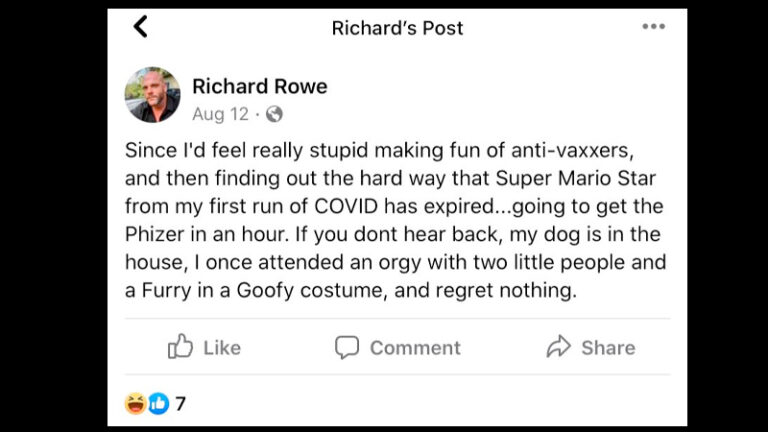
Task: Click the laughing Haha reaction emoji
Action: [135, 404]
